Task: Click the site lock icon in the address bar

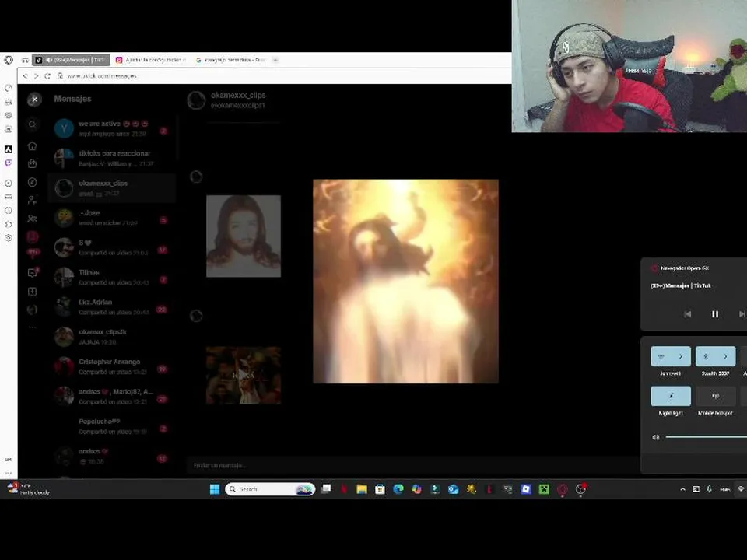Action: click(x=60, y=75)
